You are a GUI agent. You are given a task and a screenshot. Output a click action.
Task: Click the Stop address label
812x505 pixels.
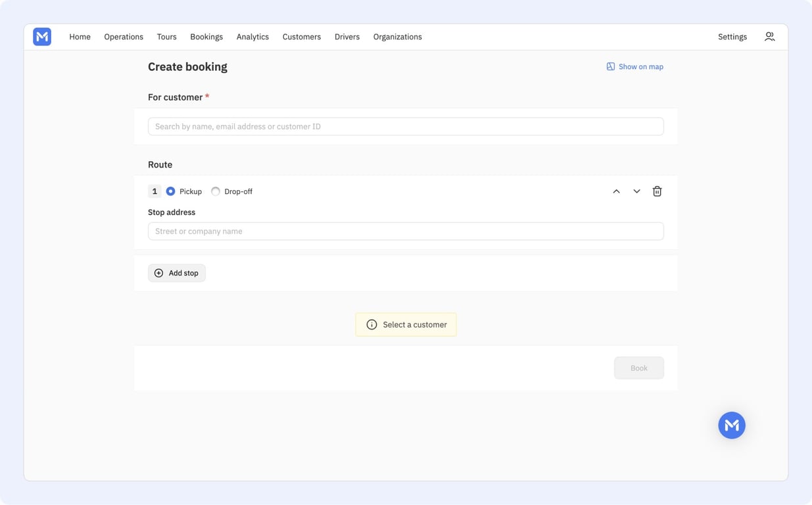click(x=172, y=212)
